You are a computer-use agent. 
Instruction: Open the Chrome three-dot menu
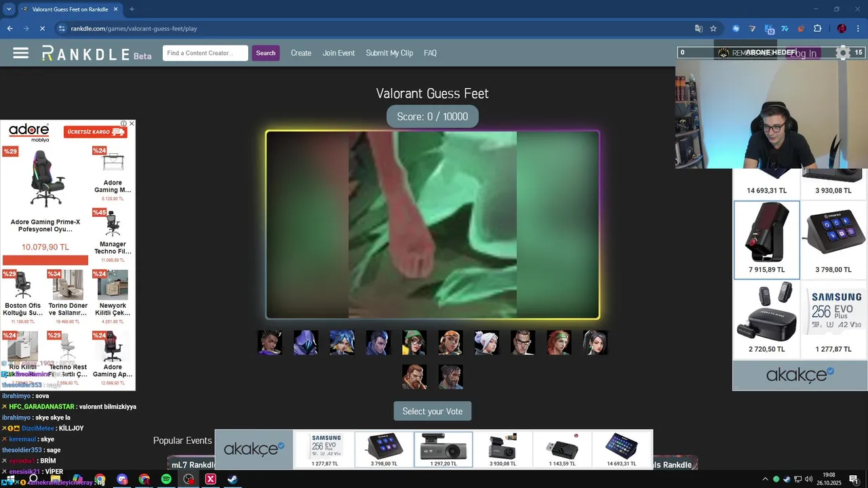(x=858, y=28)
